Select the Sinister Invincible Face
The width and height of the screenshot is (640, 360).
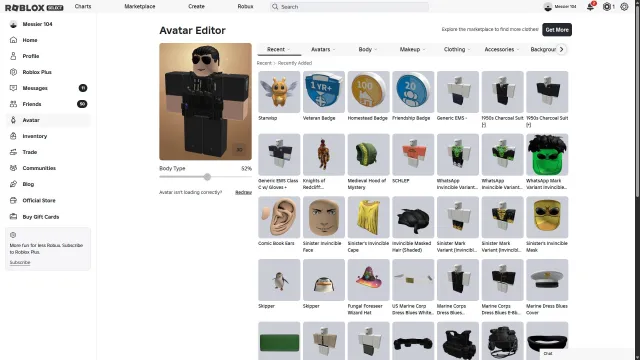click(x=324, y=217)
